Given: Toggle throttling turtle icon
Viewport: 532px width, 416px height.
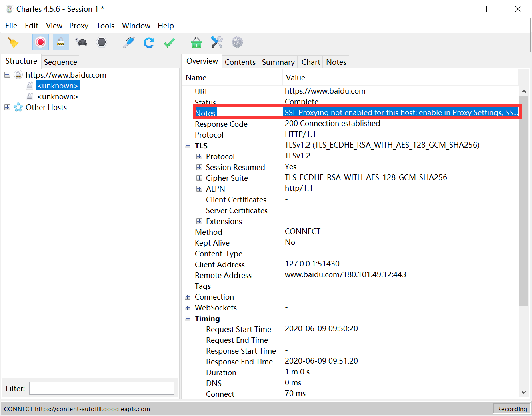Looking at the screenshot, I should [82, 42].
